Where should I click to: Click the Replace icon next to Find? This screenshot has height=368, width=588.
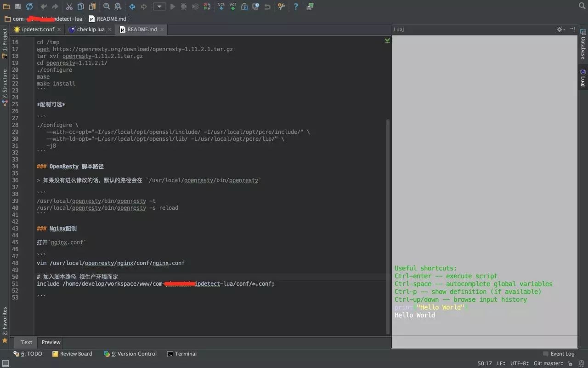pos(118,6)
